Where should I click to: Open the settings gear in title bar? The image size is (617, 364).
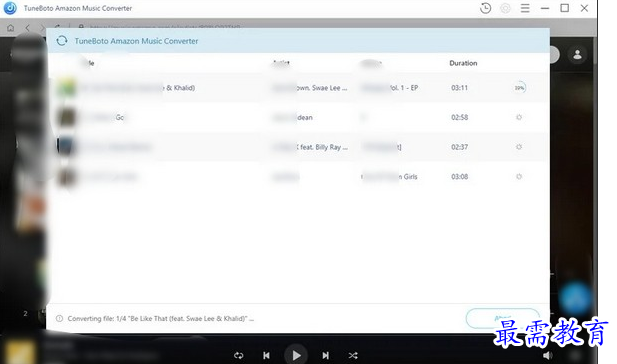click(x=506, y=8)
